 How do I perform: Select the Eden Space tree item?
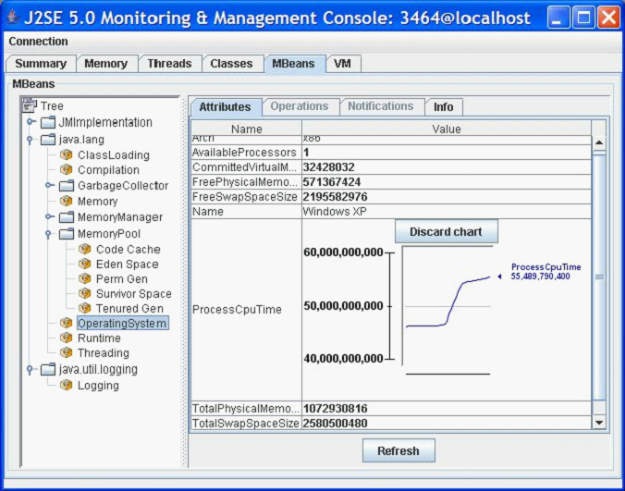pos(127,264)
